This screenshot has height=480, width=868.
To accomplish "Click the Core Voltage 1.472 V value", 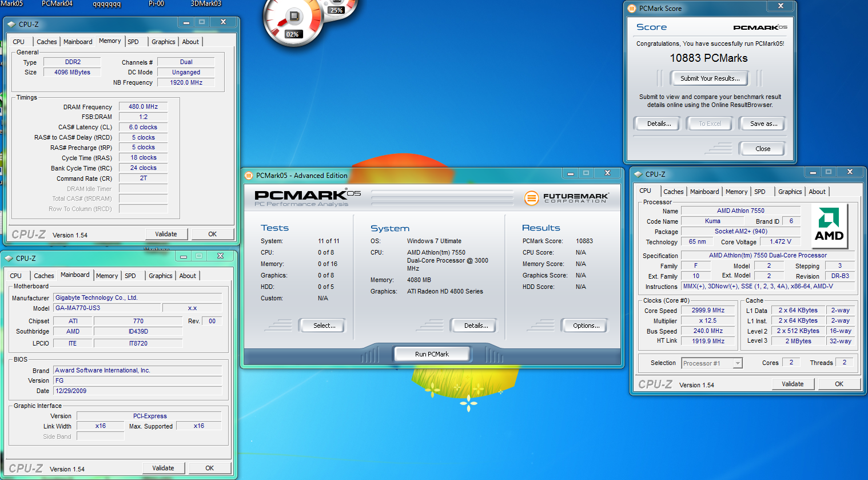I will (x=781, y=241).
